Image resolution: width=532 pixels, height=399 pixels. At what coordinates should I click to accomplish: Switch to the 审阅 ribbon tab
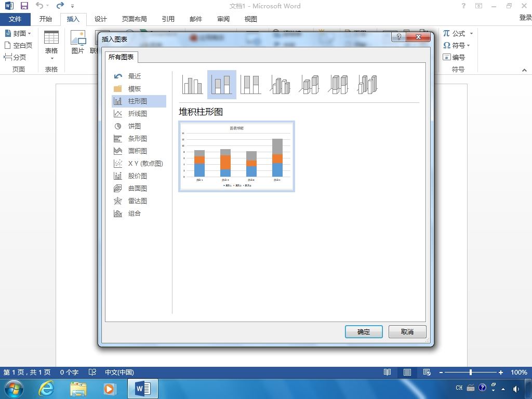point(223,19)
